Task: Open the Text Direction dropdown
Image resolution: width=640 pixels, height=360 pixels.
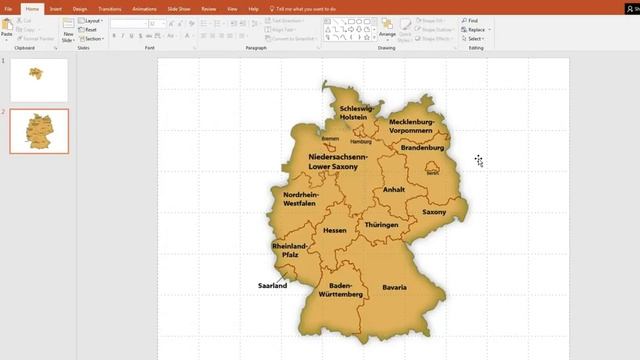Action: tap(284, 20)
